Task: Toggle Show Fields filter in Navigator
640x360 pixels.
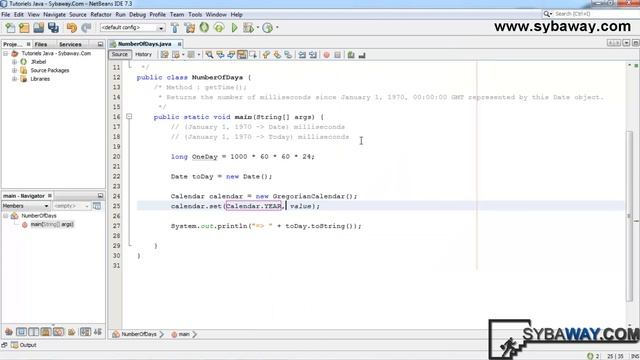Action: click(x=21, y=332)
